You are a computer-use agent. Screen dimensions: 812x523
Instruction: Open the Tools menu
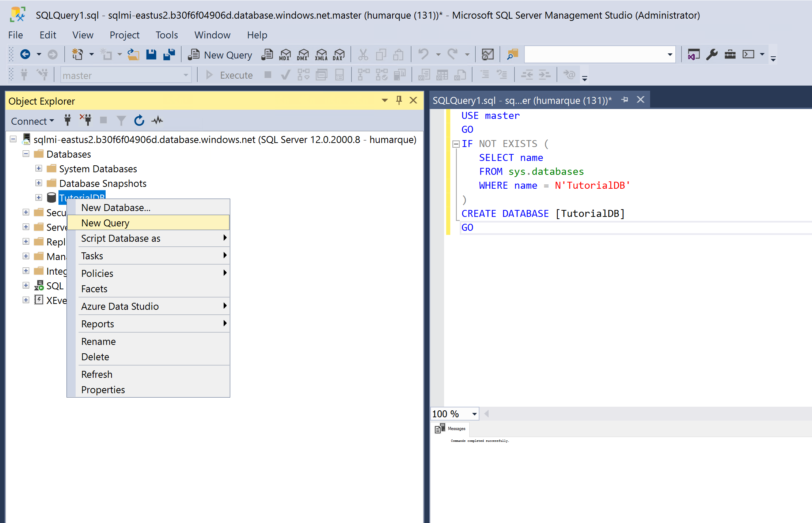coord(167,35)
